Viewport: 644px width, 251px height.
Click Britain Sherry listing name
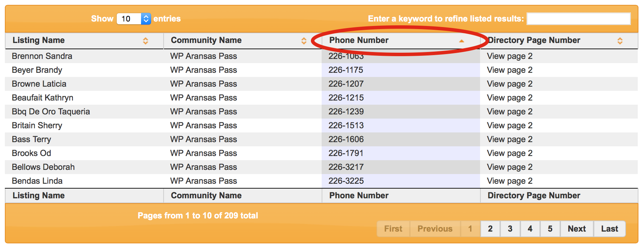pos(37,125)
